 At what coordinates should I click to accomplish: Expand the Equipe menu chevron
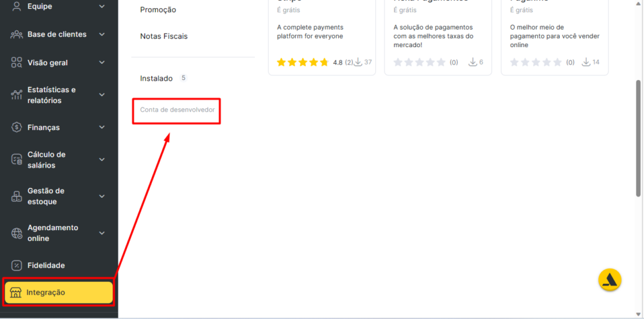tap(102, 6)
